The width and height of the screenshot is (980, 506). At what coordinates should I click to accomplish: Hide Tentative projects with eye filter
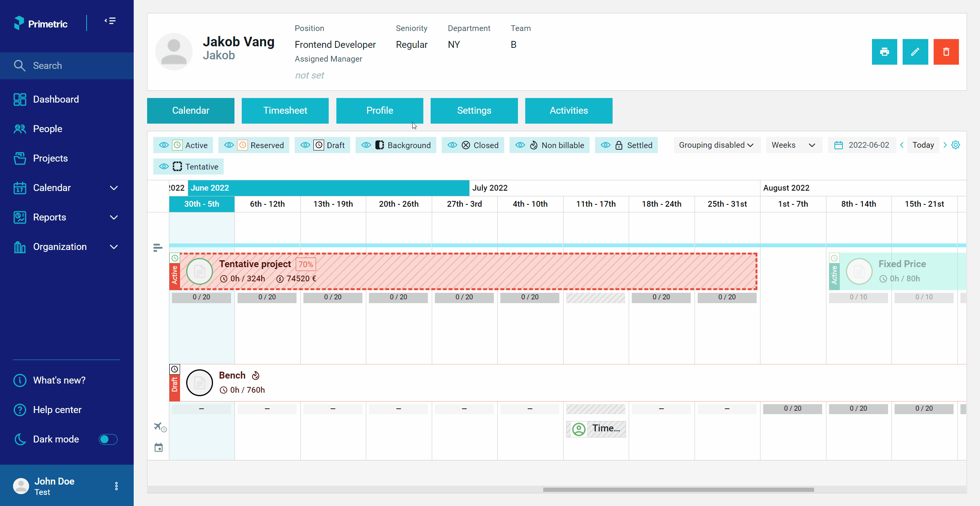click(164, 166)
